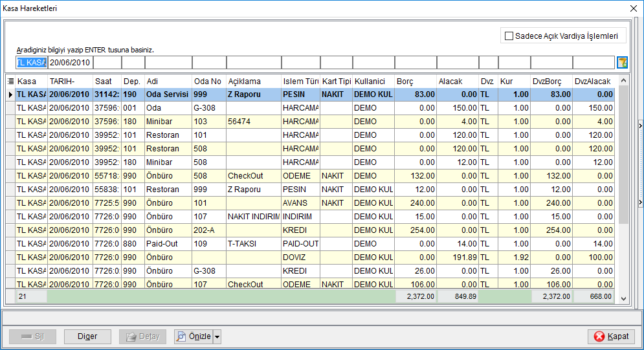Enable Sadece Açık Vardiya İşlemleri checkbox

click(509, 36)
